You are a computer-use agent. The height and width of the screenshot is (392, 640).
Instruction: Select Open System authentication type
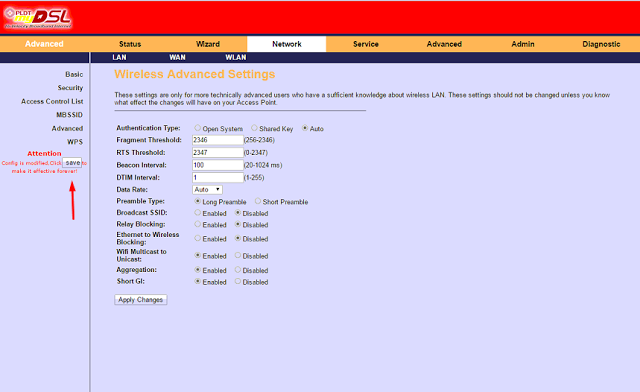tap(198, 128)
